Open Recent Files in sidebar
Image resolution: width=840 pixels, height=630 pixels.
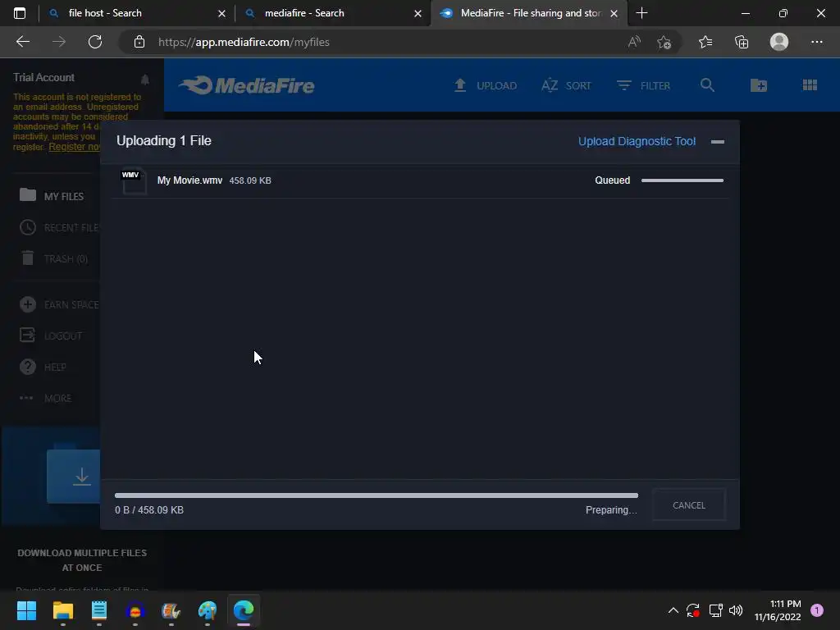pos(59,228)
